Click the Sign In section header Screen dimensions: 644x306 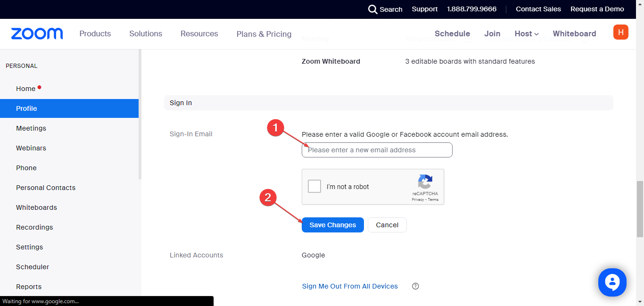[388, 103]
